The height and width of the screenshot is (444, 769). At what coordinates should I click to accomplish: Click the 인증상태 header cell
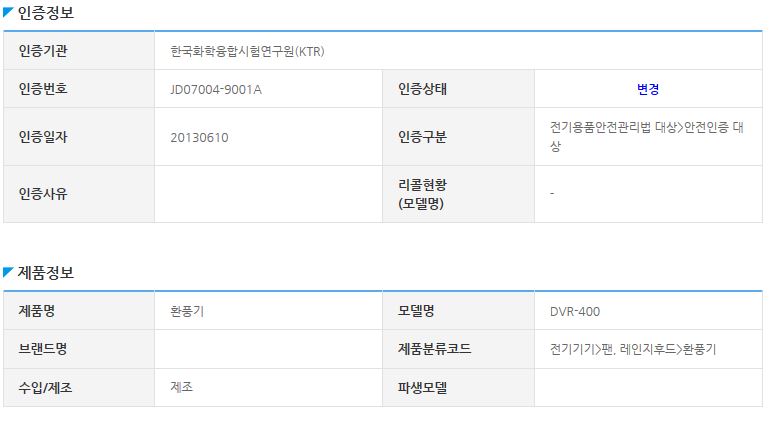[458, 89]
